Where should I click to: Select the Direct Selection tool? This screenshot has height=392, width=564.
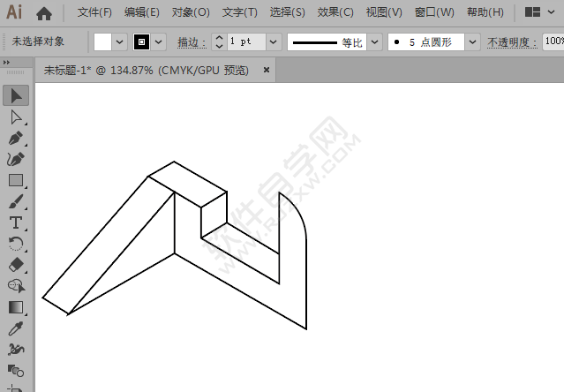pos(16,117)
